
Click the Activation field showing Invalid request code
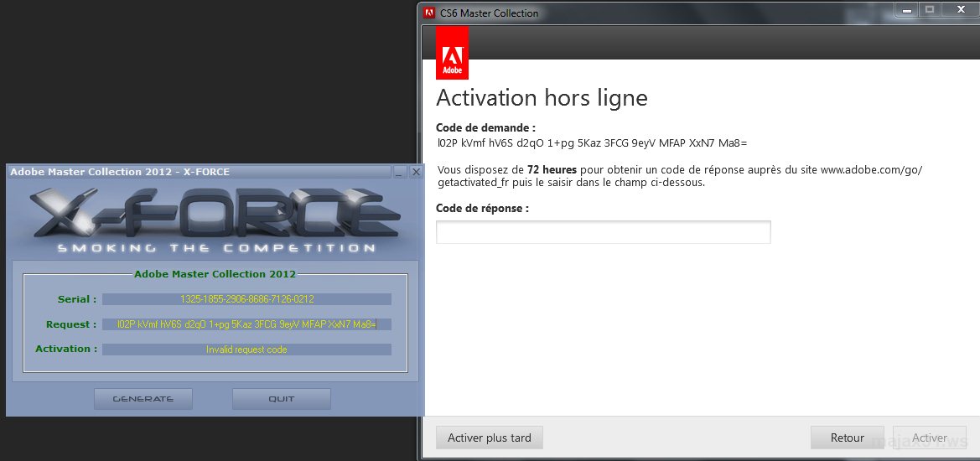click(246, 350)
